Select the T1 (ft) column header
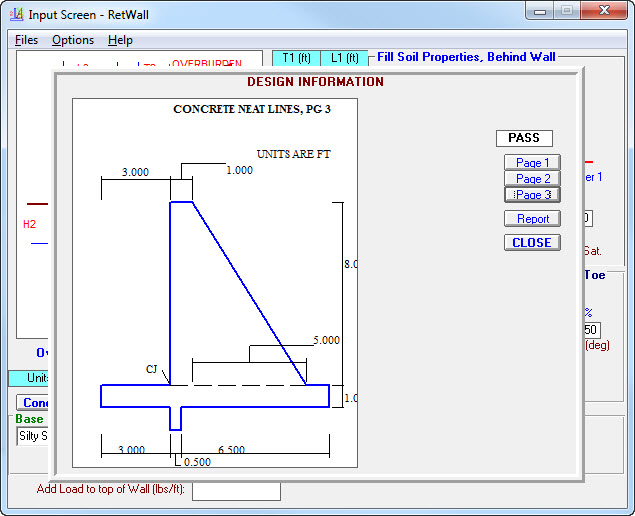 tap(296, 58)
